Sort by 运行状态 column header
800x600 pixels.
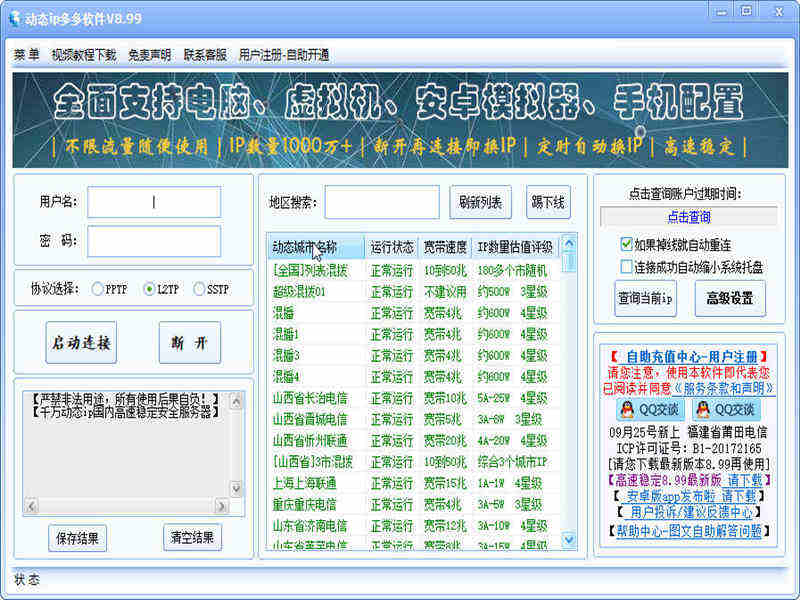392,247
